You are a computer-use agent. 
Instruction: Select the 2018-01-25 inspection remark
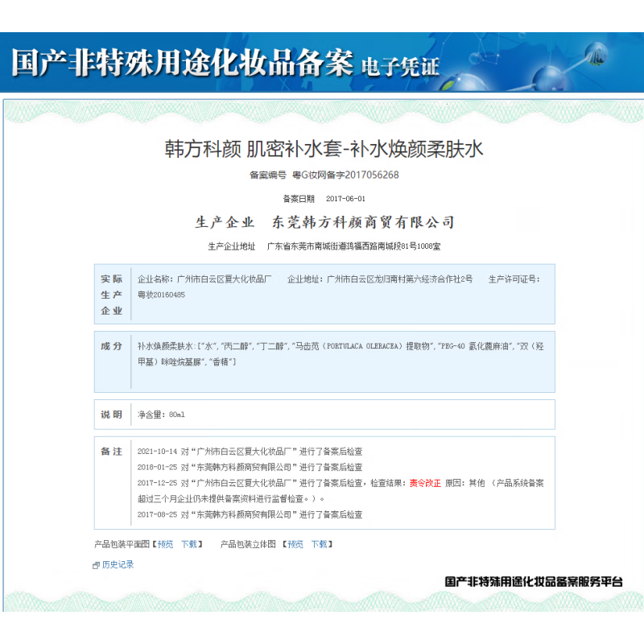250,467
